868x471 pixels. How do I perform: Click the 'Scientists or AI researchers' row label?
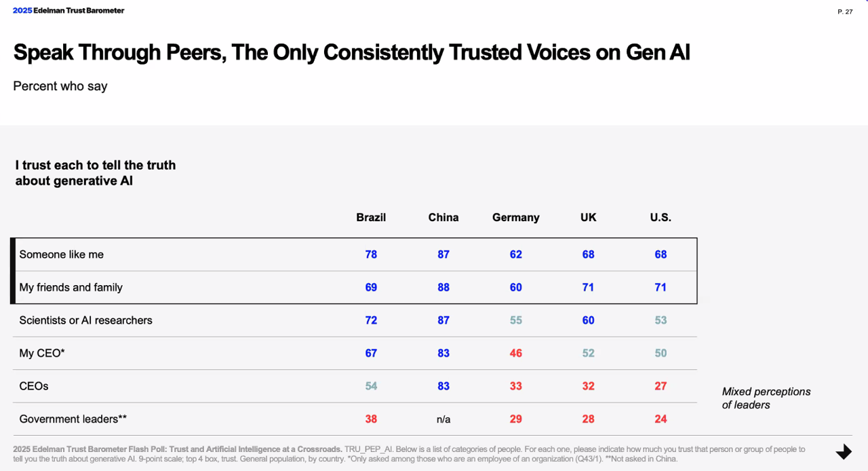pyautogui.click(x=86, y=320)
